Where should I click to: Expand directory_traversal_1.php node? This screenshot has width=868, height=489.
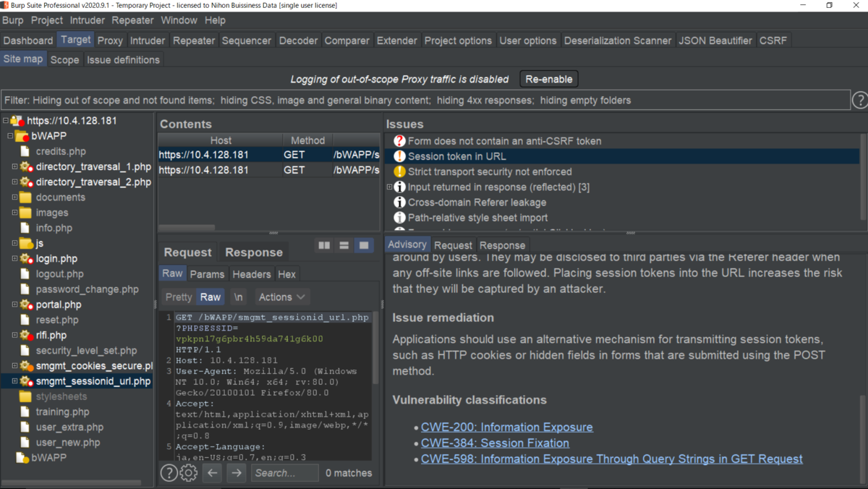[14, 167]
